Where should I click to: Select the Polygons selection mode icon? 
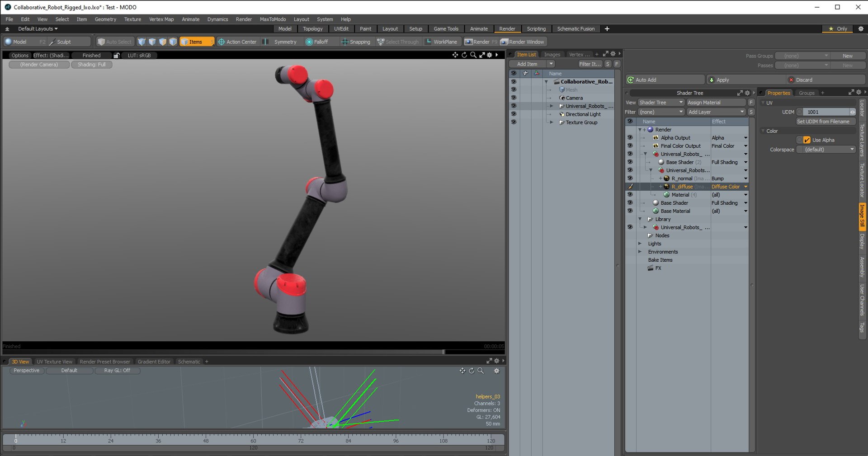(x=162, y=42)
